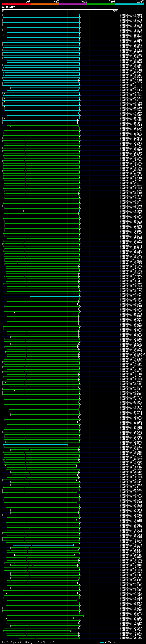Select hit label UniRef100_B9RFC4
This screenshot has width=146, height=644.
[131, 77]
